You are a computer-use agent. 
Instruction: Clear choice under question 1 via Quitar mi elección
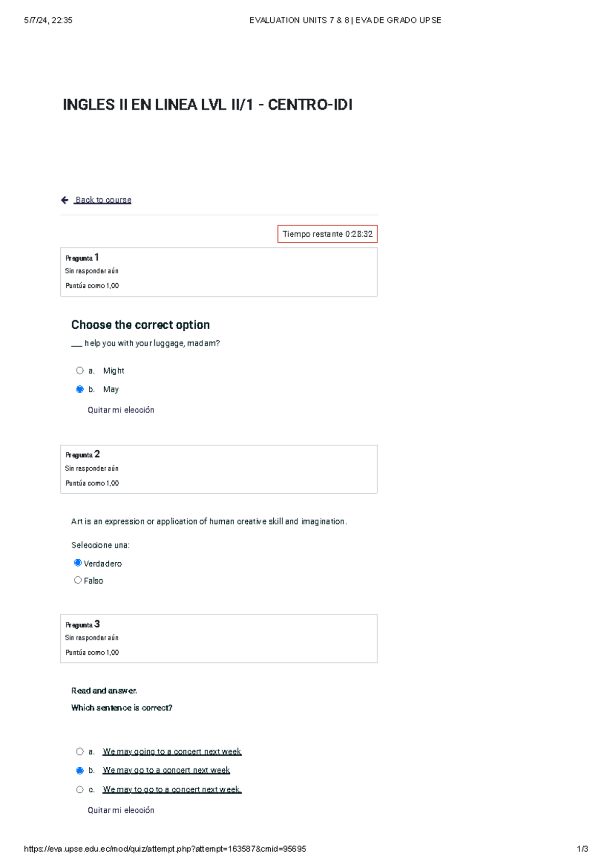tap(121, 410)
